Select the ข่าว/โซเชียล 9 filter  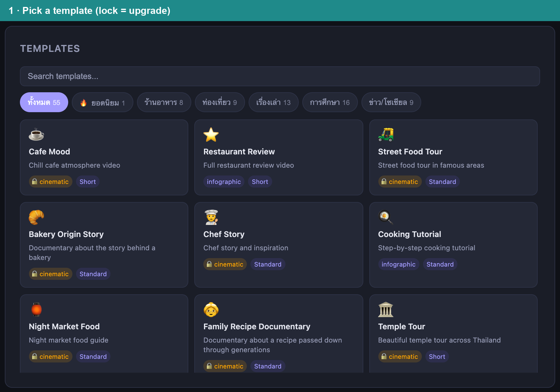(x=391, y=102)
